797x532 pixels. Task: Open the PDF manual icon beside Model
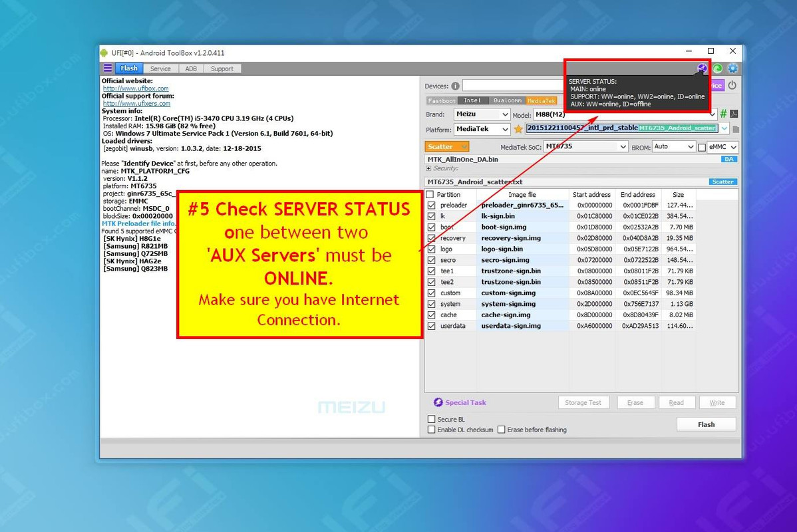tap(734, 114)
